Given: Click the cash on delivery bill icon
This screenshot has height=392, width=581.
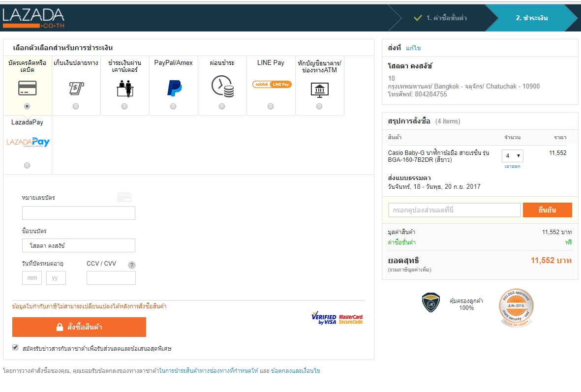Looking at the screenshot, I should tap(76, 89).
